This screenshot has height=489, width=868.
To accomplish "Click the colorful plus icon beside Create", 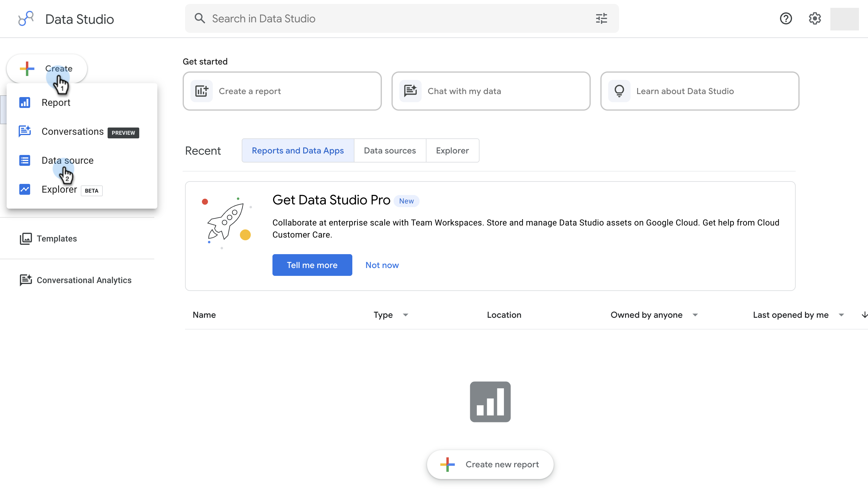I will (x=27, y=68).
